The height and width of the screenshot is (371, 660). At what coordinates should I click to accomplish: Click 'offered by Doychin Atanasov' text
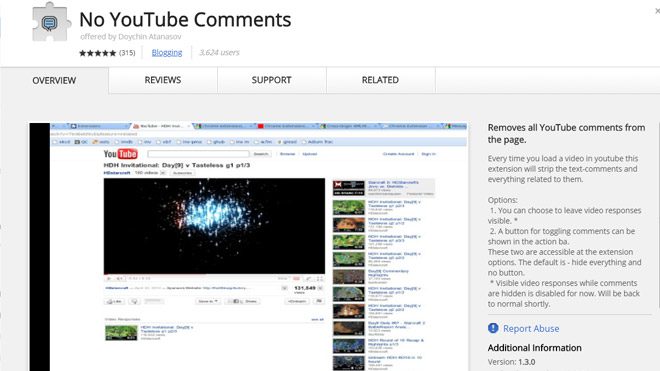(131, 37)
